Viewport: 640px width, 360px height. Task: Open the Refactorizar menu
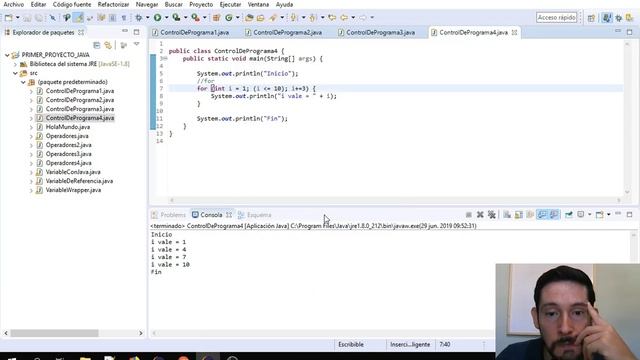point(113,4)
